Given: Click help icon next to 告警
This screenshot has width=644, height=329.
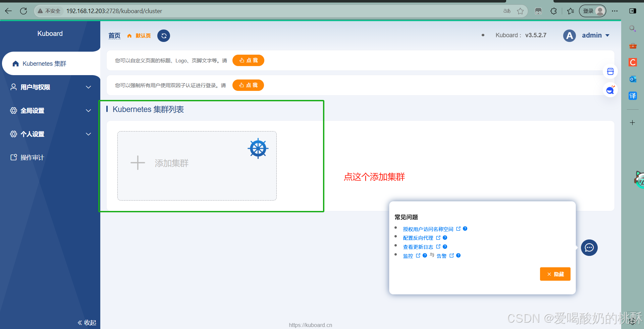Looking at the screenshot, I should pos(458,256).
